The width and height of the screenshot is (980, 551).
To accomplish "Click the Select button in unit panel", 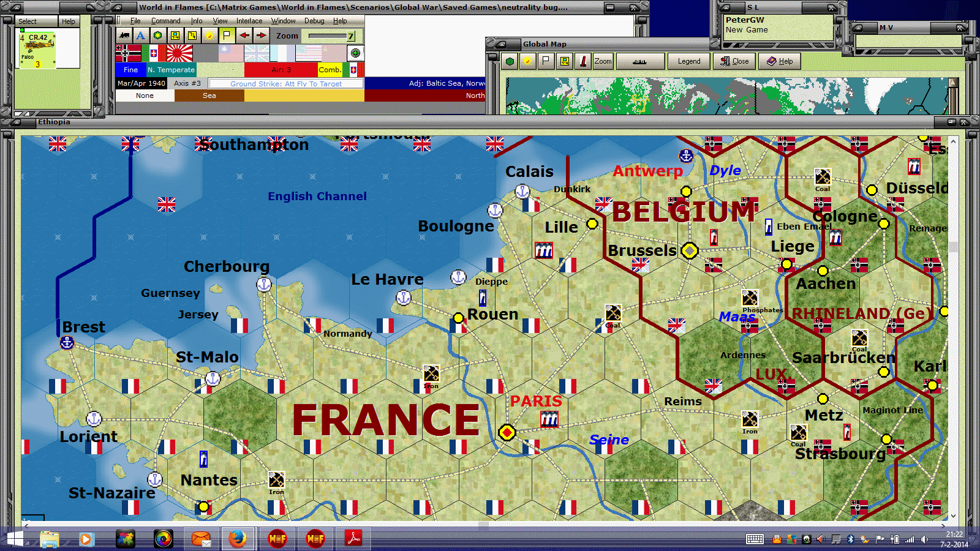I will tap(36, 21).
